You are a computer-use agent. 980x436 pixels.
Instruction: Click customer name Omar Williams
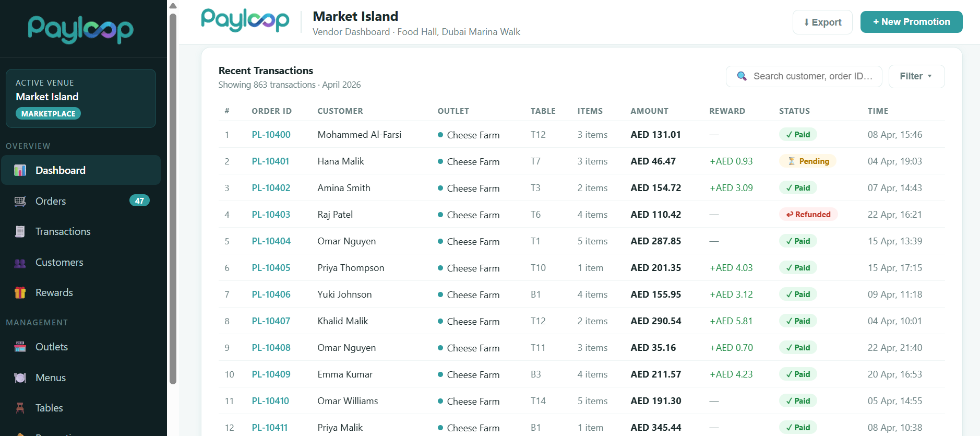(348, 400)
